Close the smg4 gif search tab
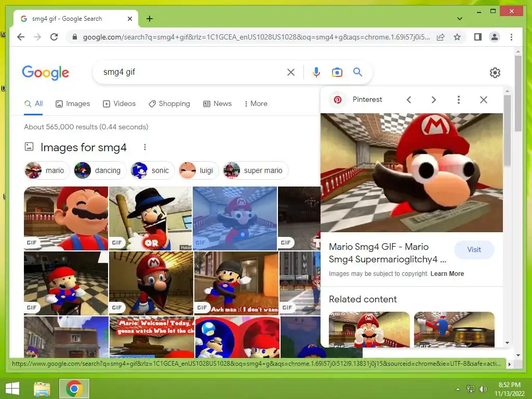This screenshot has width=532, height=399. tap(129, 19)
